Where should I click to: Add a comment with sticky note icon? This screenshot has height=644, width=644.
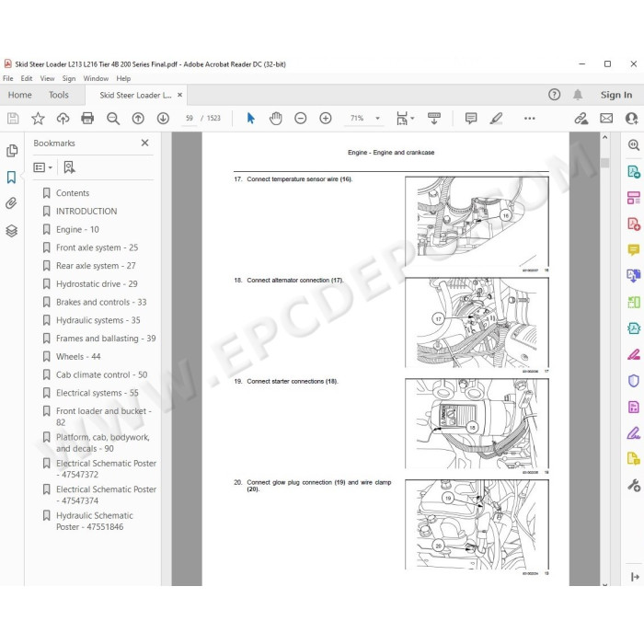(x=471, y=119)
